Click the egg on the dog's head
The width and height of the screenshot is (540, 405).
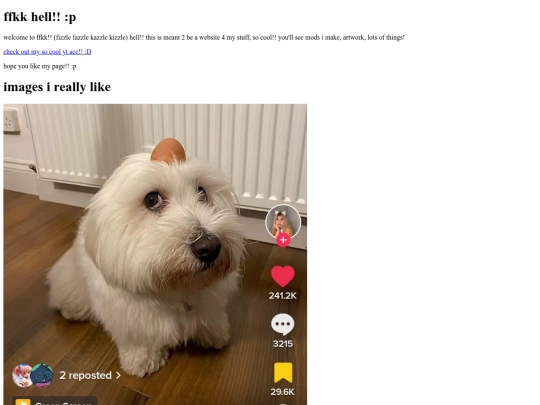pos(168,150)
